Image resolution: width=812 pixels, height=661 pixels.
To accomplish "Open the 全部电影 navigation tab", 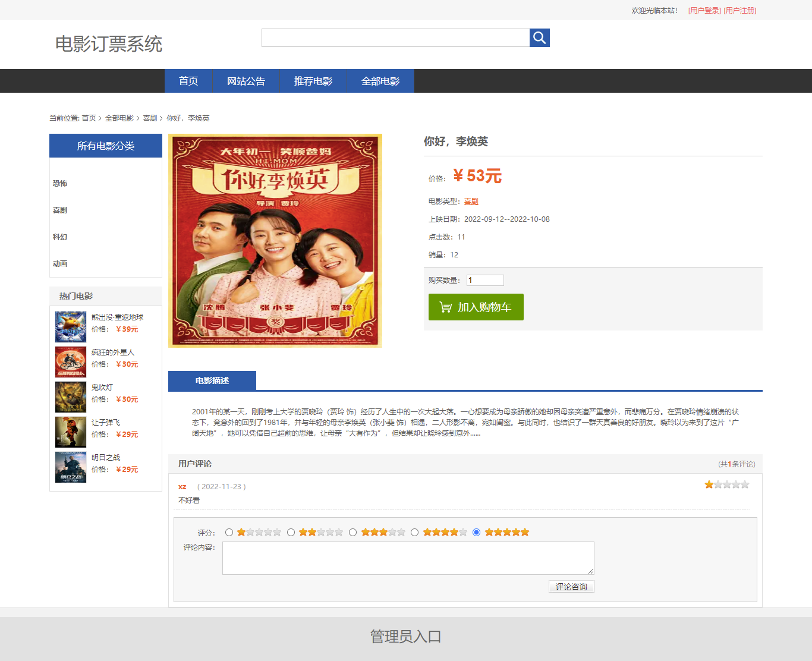I will (x=381, y=81).
